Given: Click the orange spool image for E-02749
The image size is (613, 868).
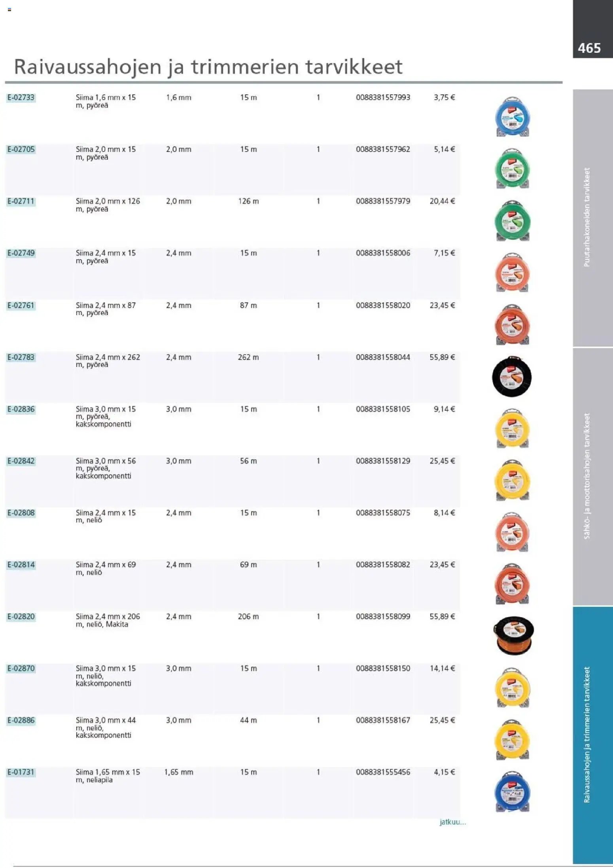Looking at the screenshot, I should click(512, 273).
